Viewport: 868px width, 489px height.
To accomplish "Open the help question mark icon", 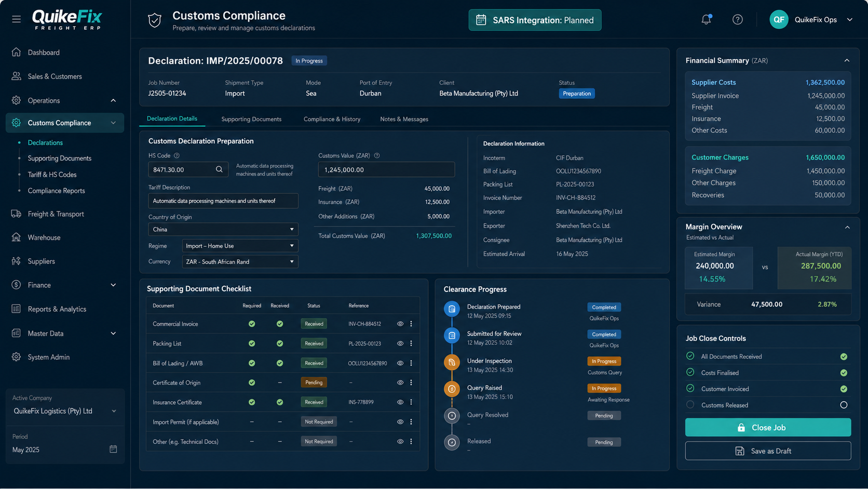I will pyautogui.click(x=738, y=20).
